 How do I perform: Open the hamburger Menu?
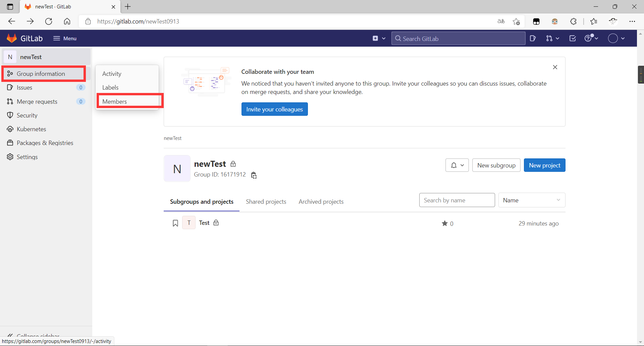(x=65, y=38)
